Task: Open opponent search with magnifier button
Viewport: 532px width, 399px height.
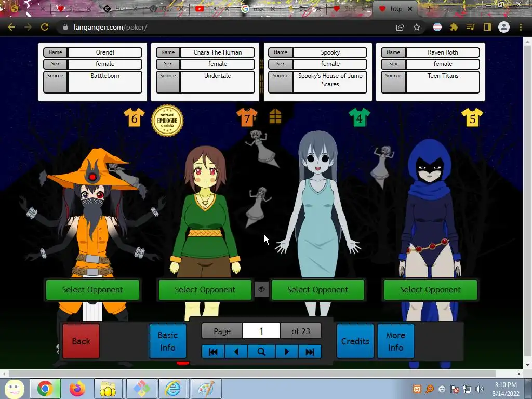Action: pos(261,352)
